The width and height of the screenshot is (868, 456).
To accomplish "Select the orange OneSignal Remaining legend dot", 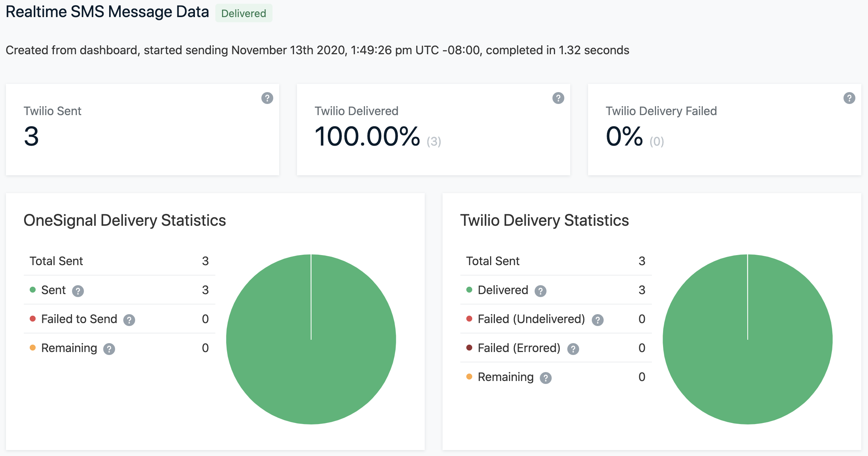I will [x=33, y=348].
